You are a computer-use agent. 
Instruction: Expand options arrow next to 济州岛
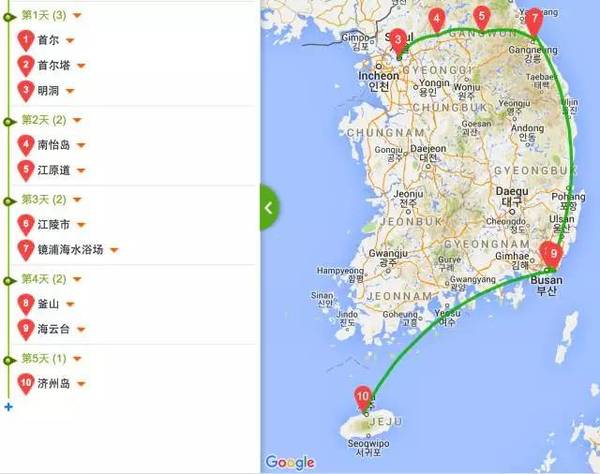(81, 383)
